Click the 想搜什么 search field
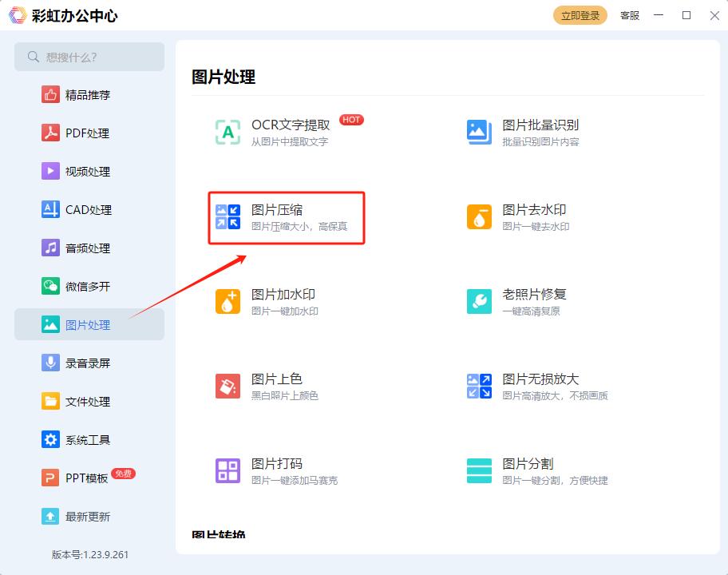 tap(89, 57)
